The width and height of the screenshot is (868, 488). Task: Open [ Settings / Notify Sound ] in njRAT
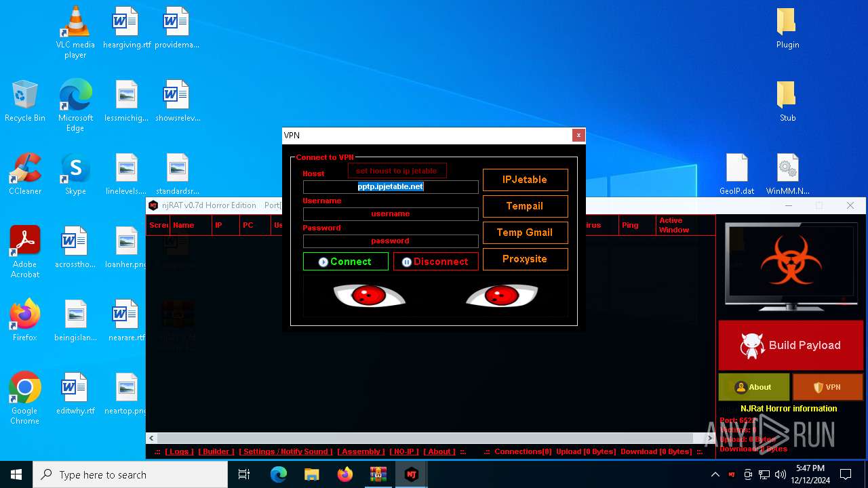click(285, 451)
